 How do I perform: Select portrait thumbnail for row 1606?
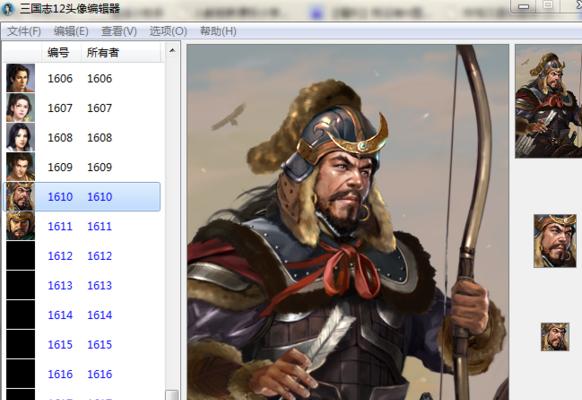pos(20,78)
